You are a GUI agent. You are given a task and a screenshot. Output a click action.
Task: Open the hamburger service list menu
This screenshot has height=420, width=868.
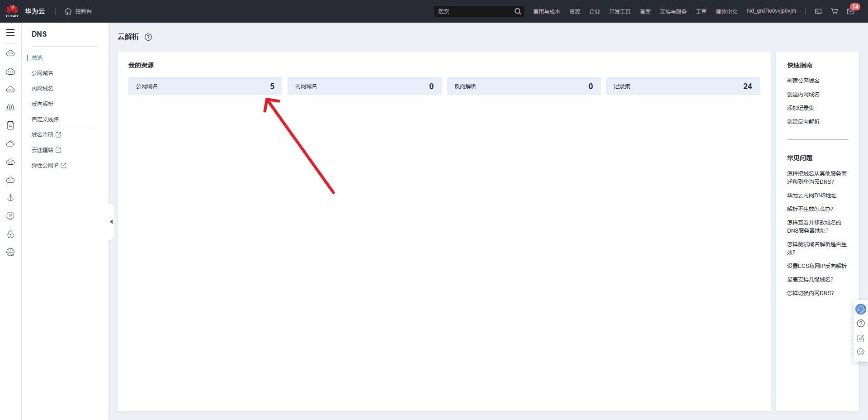click(x=10, y=33)
